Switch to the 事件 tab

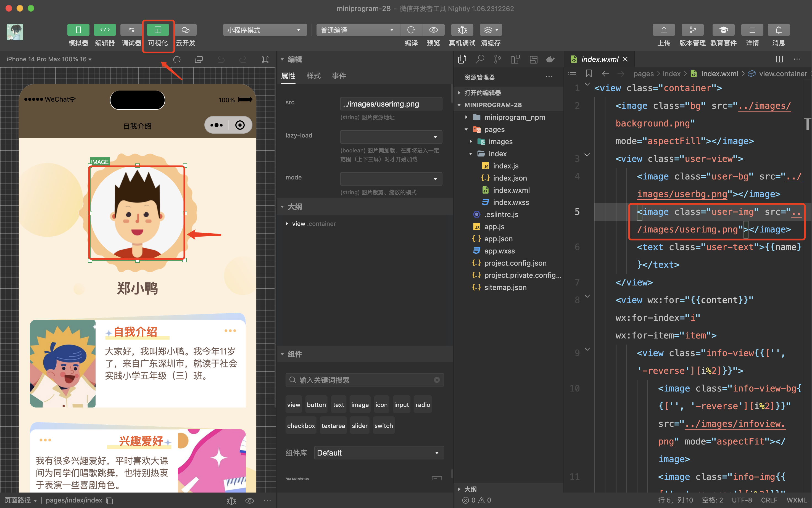click(x=339, y=76)
